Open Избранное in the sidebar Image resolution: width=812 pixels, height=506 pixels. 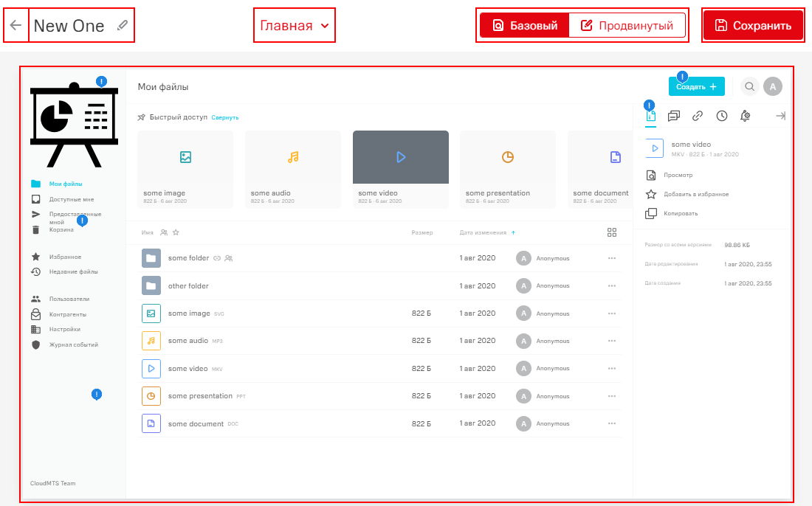(x=65, y=257)
